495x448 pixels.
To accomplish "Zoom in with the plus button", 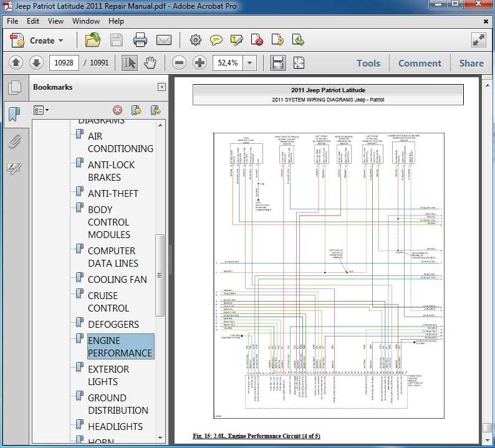I will (199, 63).
